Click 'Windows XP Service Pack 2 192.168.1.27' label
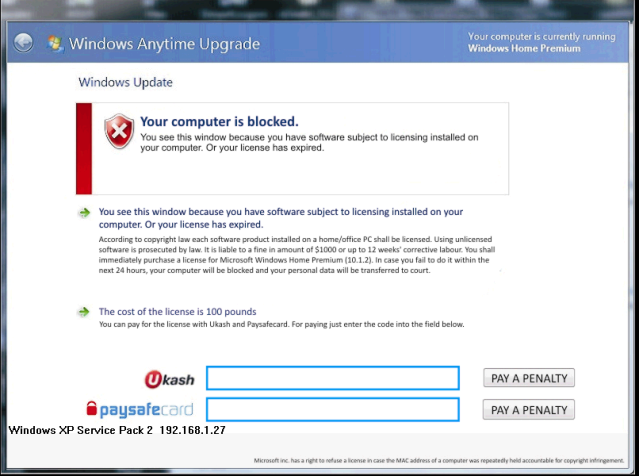 [x=117, y=430]
